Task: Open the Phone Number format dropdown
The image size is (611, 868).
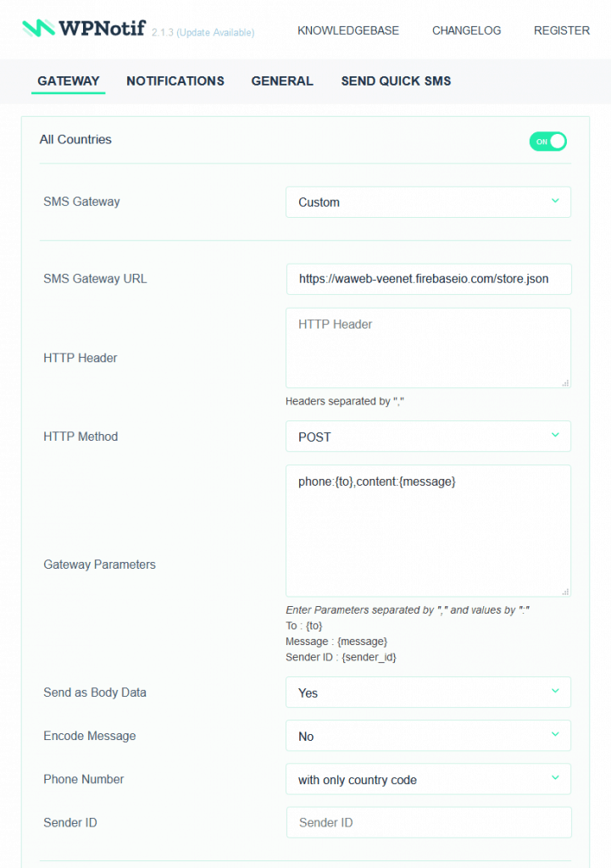Action: 428,779
